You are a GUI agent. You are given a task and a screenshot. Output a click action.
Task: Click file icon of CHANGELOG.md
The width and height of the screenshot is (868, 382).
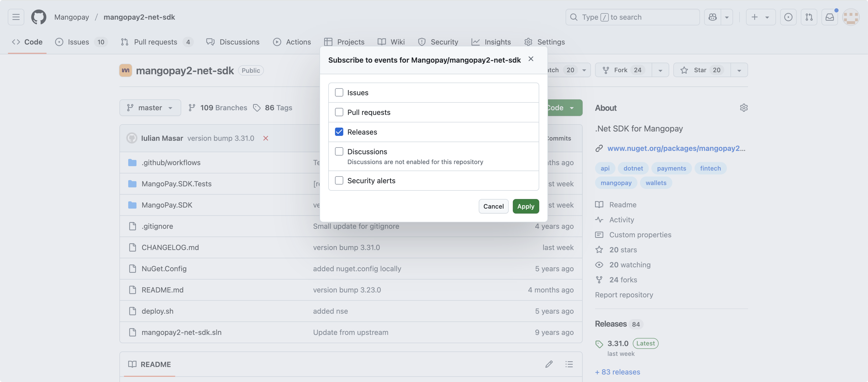coord(132,247)
